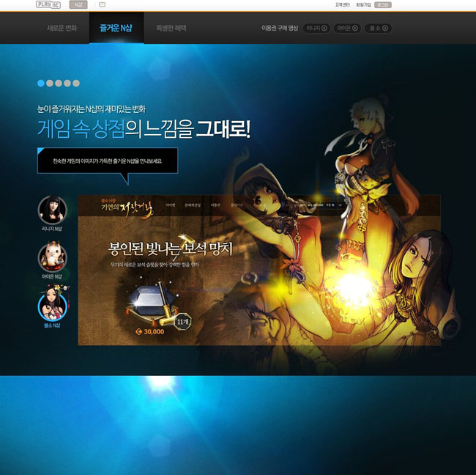Choose the 아이온 N샵 creature portrait
The image size is (476, 475).
[x=52, y=257]
